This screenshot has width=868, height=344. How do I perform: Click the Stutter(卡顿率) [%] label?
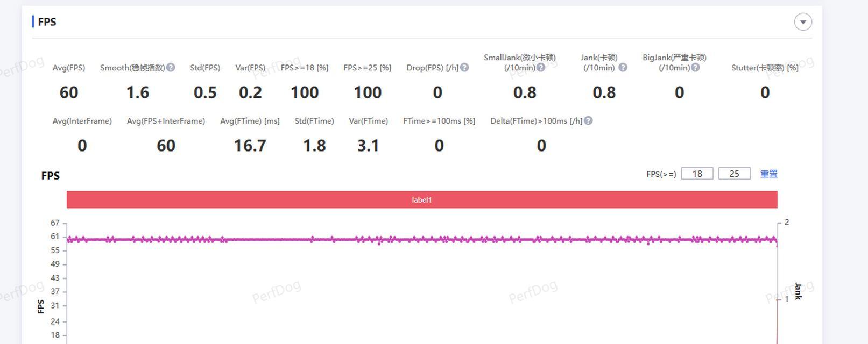pos(765,68)
